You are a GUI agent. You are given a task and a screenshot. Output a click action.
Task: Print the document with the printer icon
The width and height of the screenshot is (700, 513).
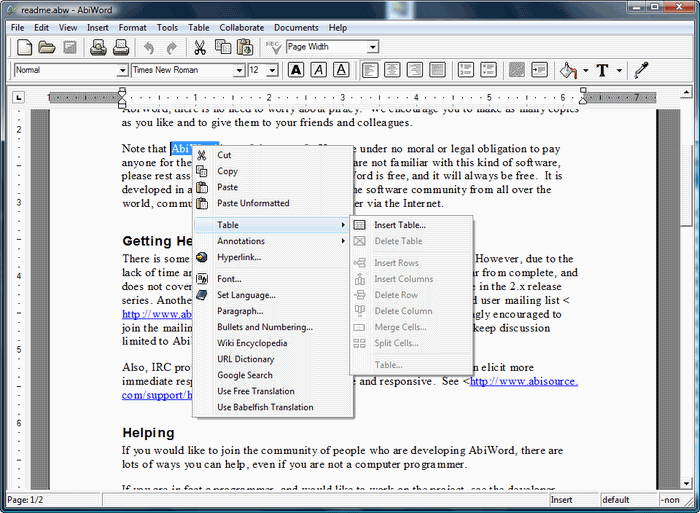coord(121,47)
